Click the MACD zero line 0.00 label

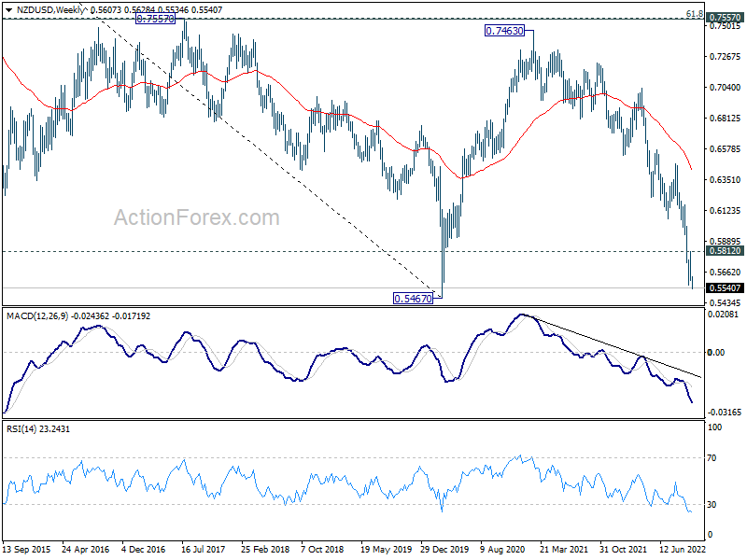(716, 353)
